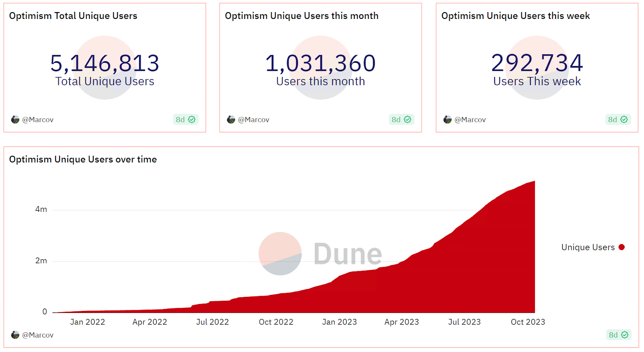Click the Oct 2023 x-axis label
The image size is (644, 352).
[528, 322]
